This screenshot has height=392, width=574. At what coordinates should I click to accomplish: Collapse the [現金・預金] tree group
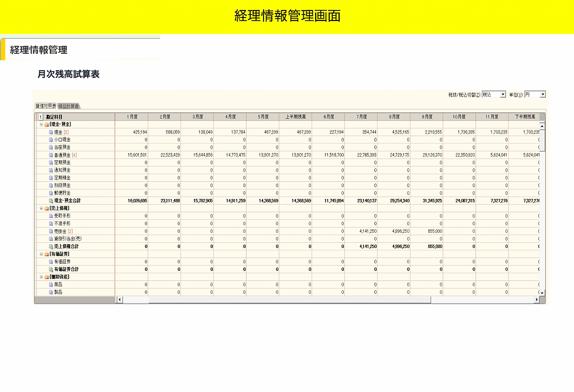(x=41, y=124)
